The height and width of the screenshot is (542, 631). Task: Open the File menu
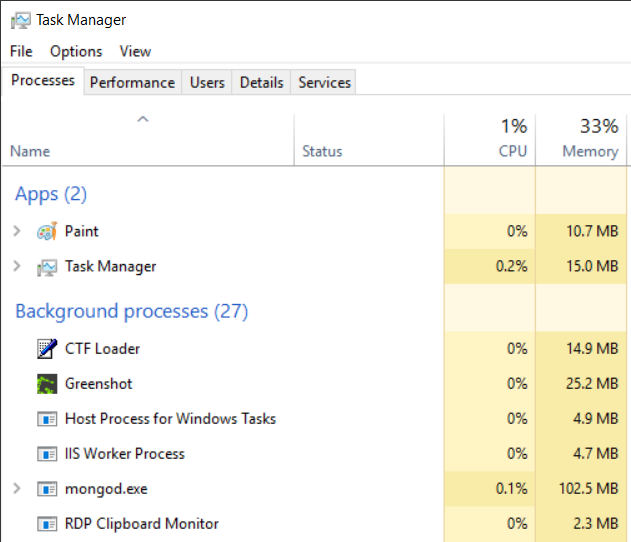point(21,52)
